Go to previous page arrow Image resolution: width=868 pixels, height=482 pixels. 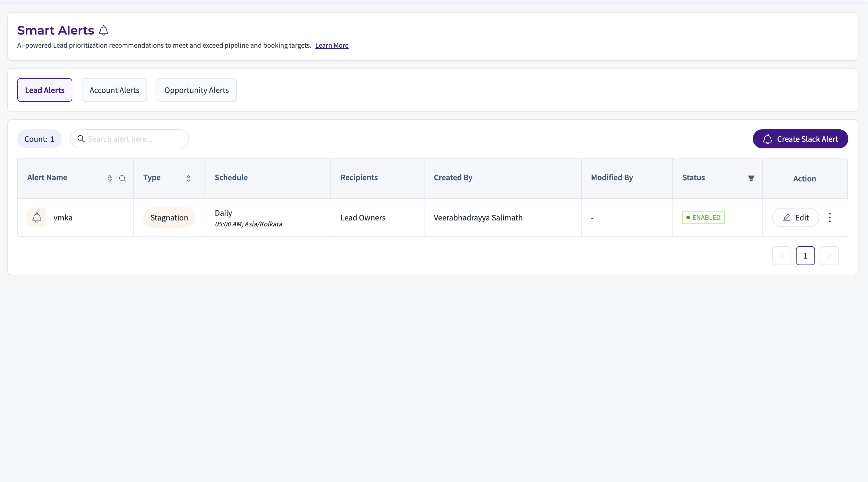(x=781, y=256)
